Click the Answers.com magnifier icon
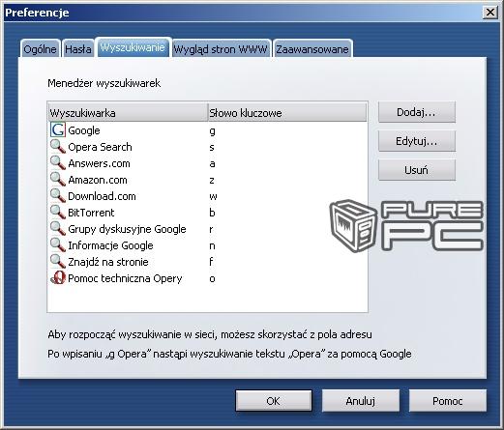Image resolution: width=504 pixels, height=430 pixels. click(x=58, y=163)
